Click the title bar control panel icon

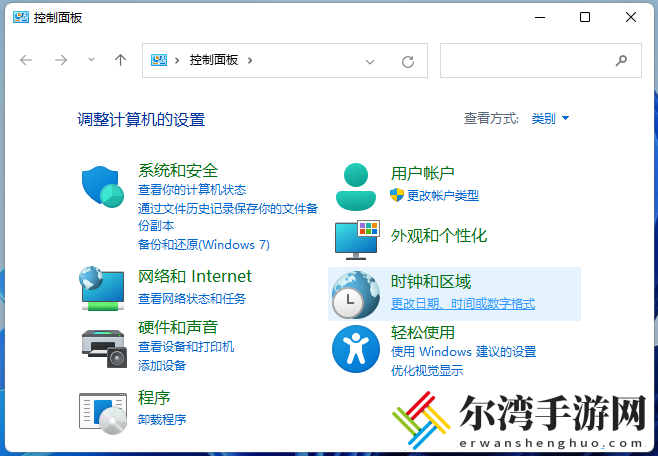(21, 17)
